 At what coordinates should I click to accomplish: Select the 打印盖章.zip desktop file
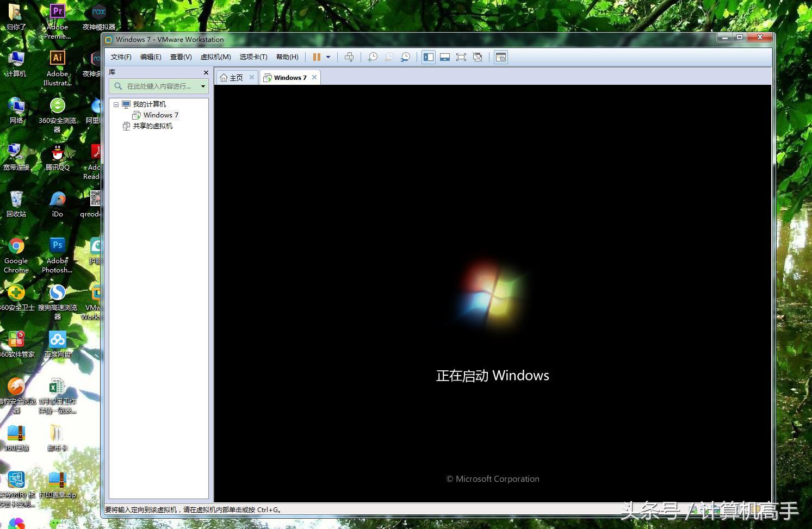(x=57, y=484)
